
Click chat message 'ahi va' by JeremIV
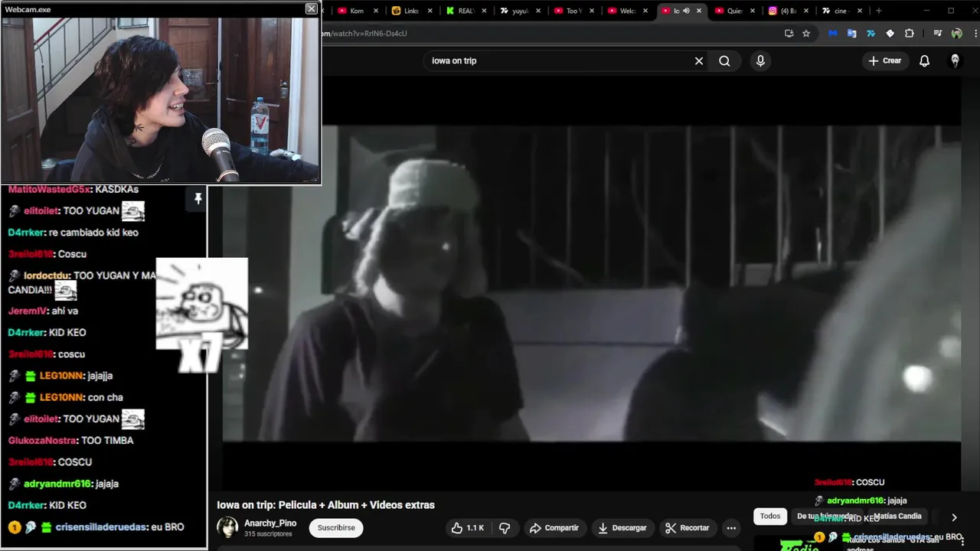coord(65,311)
